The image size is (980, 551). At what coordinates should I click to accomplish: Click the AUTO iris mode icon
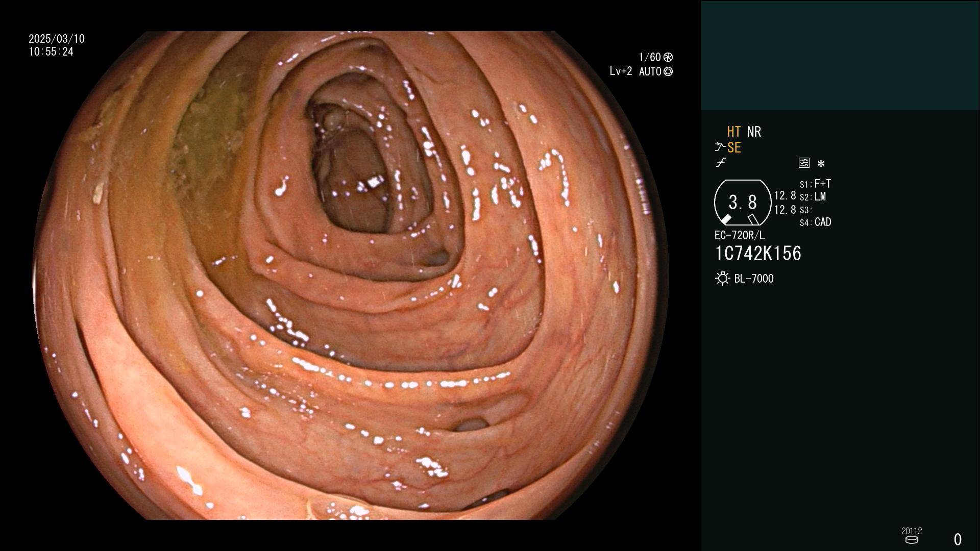(668, 72)
